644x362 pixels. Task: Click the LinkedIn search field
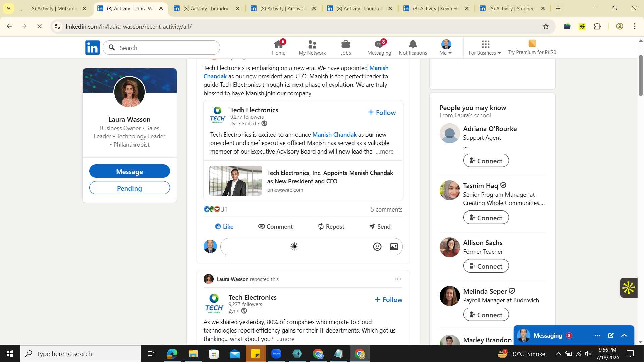coord(161,48)
